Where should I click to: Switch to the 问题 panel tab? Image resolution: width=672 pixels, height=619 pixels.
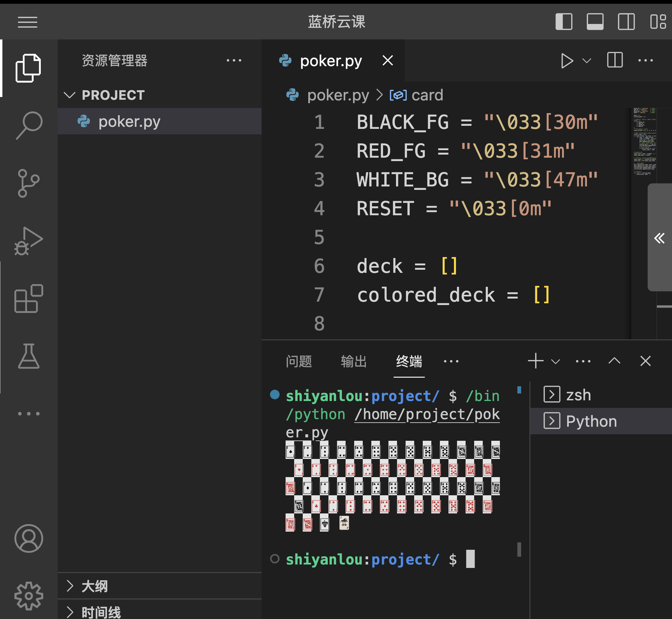tap(299, 361)
